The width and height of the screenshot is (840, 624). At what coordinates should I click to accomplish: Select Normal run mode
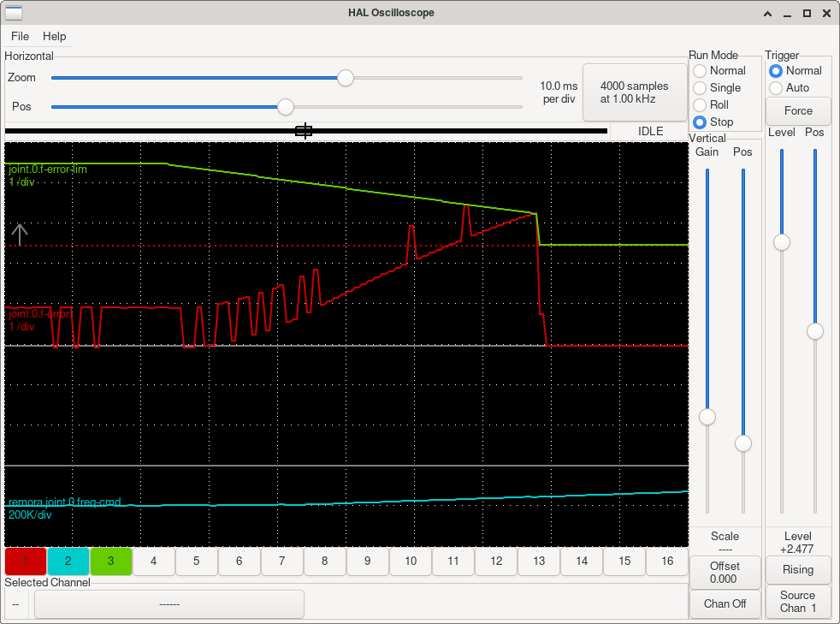[719, 71]
